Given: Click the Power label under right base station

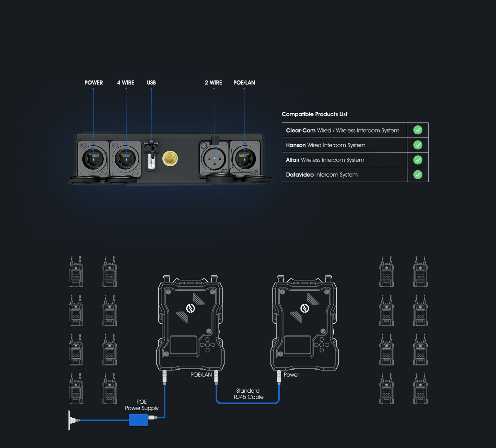Looking at the screenshot, I should [291, 375].
